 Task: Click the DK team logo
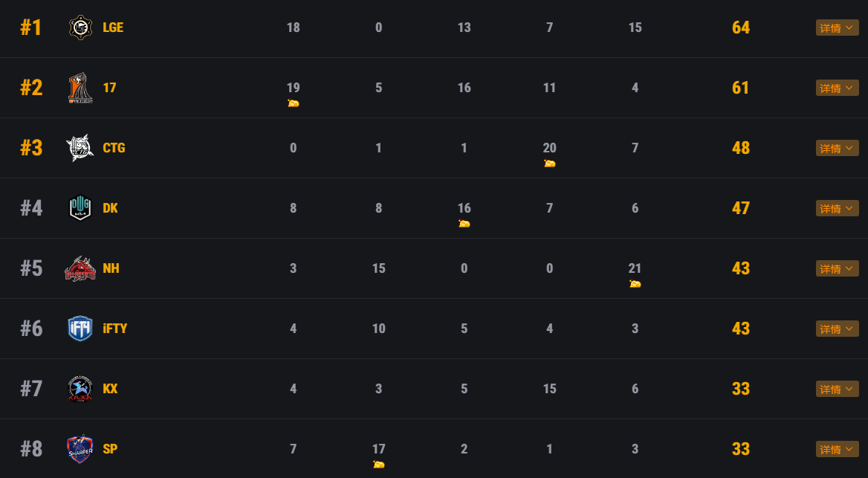[x=80, y=208]
